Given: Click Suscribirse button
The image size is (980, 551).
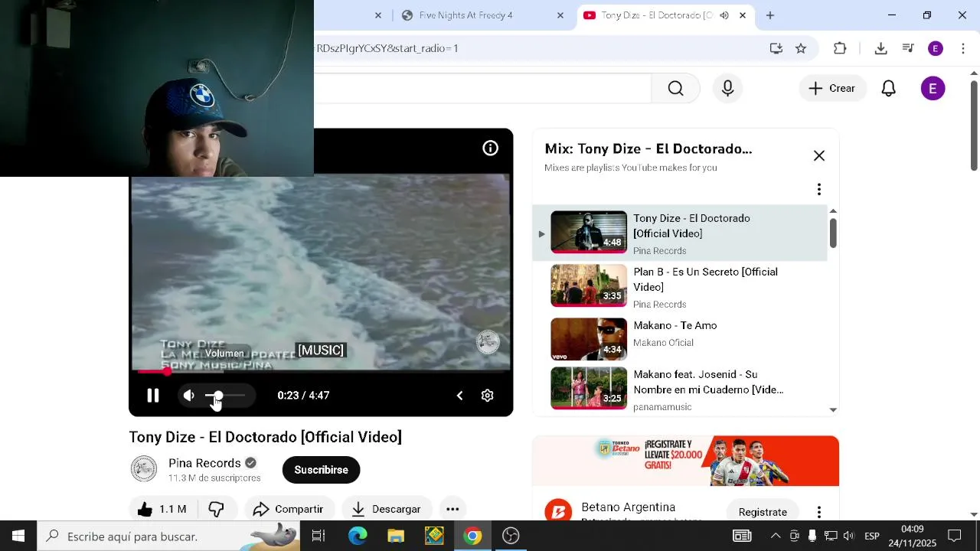Looking at the screenshot, I should coord(321,470).
